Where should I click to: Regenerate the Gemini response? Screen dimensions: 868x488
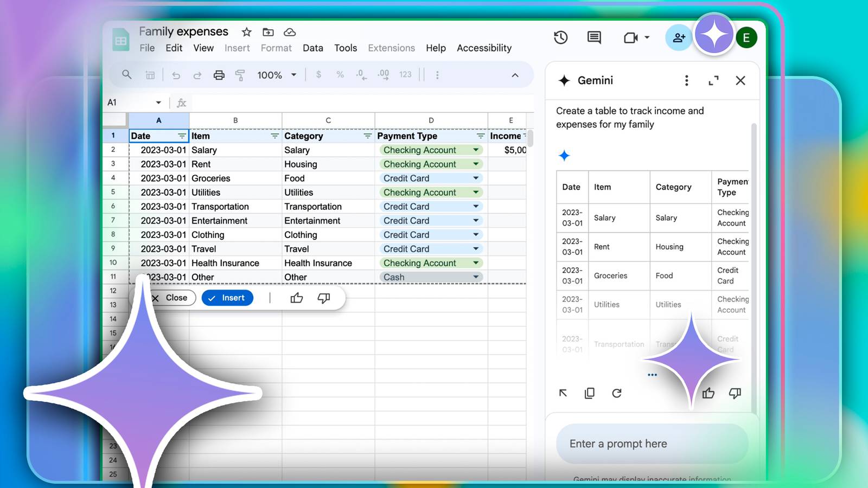[x=617, y=393]
